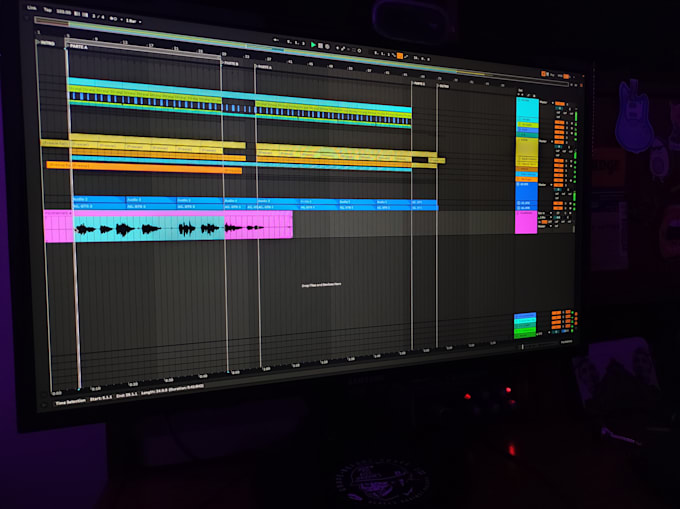
Task: Click the Arrangement Record button
Action: (327, 46)
